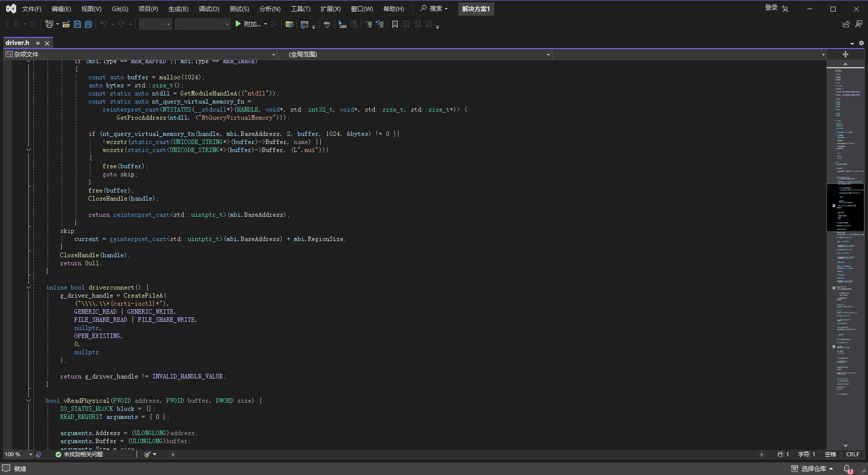Run spell checker from the toolbar
868x475 pixels.
pyautogui.click(x=327, y=24)
